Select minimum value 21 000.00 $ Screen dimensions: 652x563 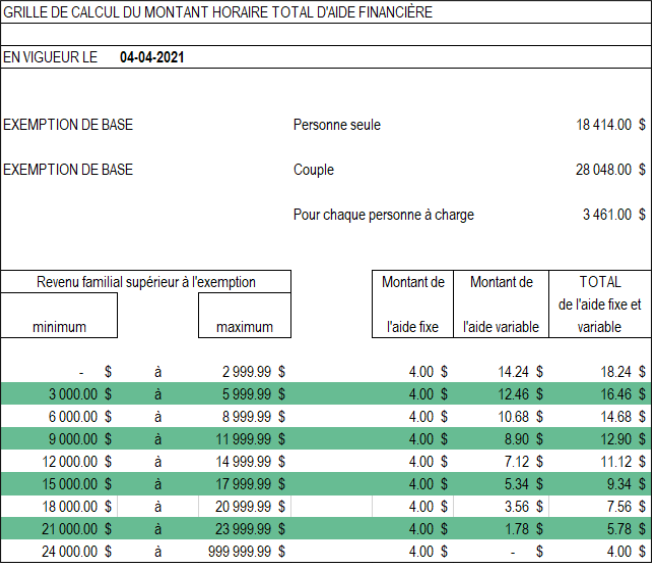click(77, 528)
